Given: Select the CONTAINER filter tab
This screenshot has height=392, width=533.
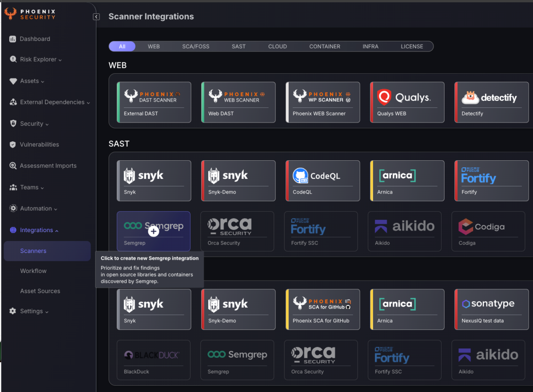Looking at the screenshot, I should click(325, 47).
